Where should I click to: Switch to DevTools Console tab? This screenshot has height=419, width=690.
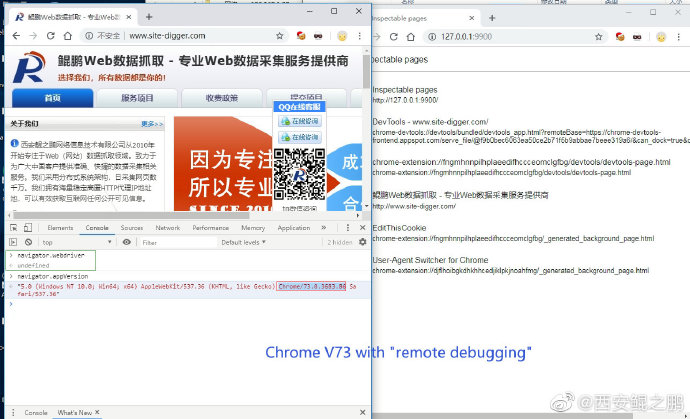97,228
